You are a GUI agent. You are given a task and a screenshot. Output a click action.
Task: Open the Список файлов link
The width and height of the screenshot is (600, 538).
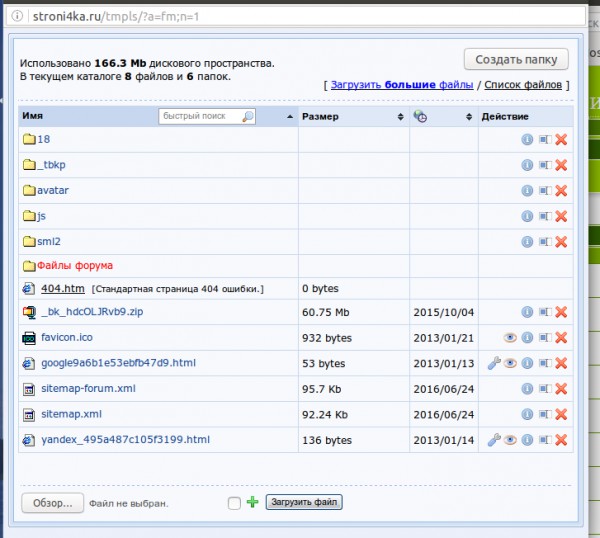[x=523, y=86]
